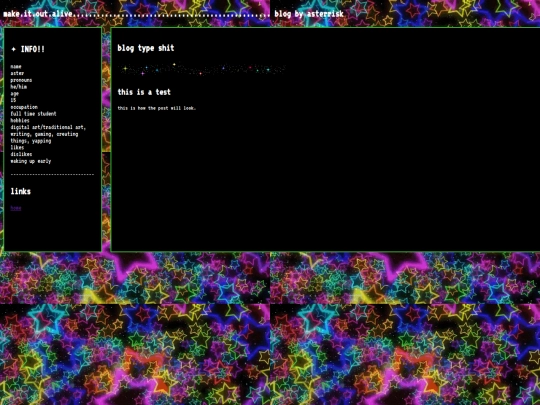540x405 pixels.
Task: Click 'digital art/traditional art,' line
Action: (x=48, y=127)
